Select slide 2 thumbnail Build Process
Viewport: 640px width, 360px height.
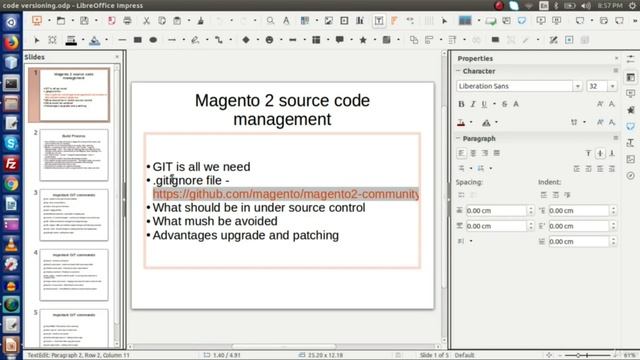tap(74, 155)
